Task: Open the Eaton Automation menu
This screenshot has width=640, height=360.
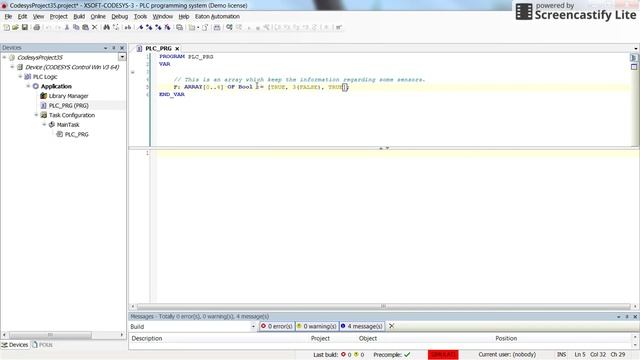Action: (x=217, y=16)
